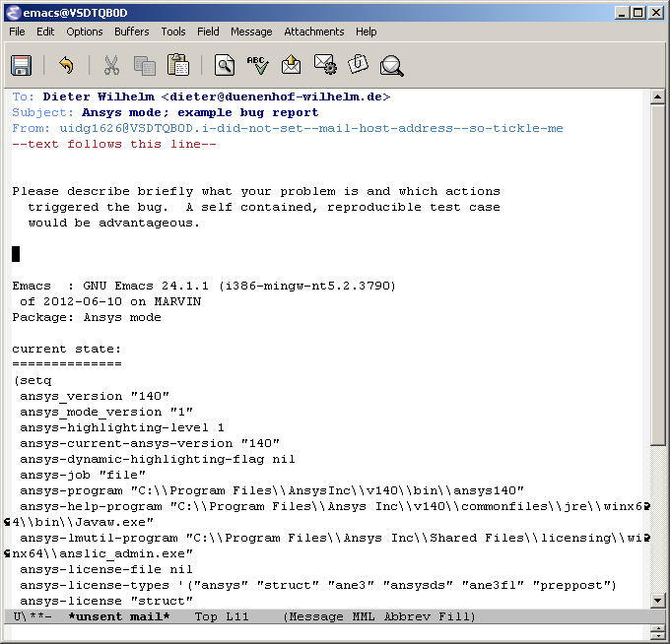Click the 'ansys-license-file nil' line
This screenshot has height=644, width=670.
pyautogui.click(x=106, y=569)
